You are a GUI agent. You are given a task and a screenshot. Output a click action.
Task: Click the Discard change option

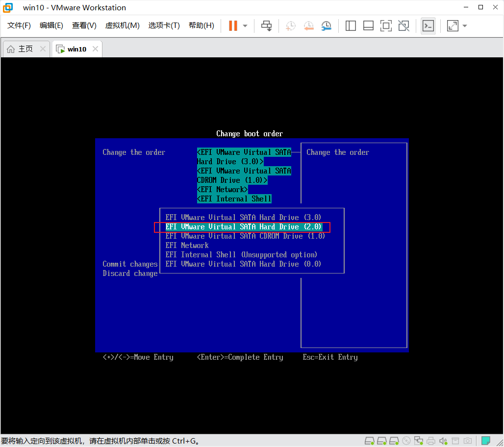130,273
